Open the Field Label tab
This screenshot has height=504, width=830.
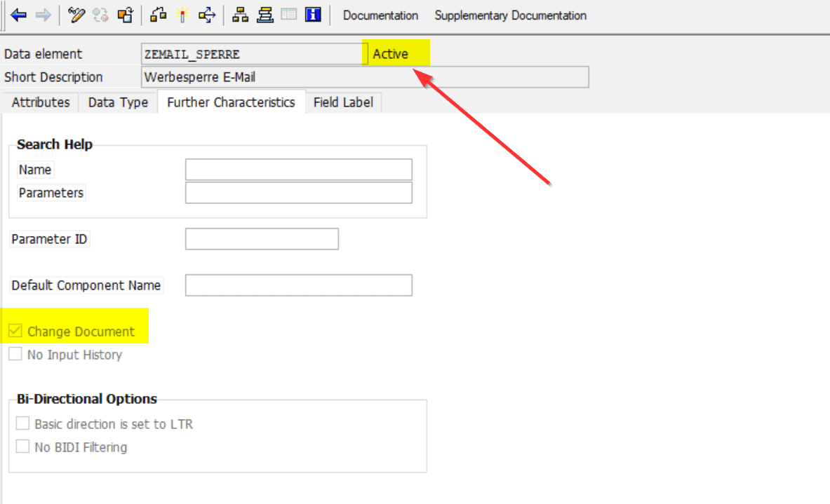coord(343,102)
